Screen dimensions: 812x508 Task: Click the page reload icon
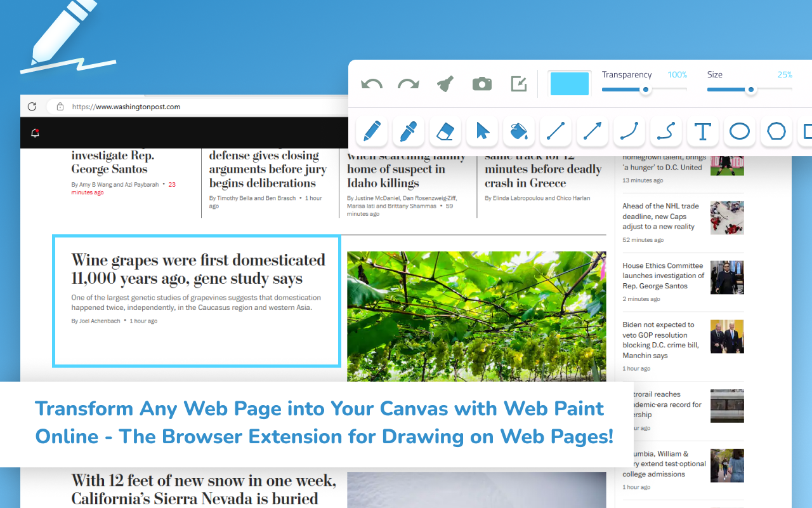32,106
